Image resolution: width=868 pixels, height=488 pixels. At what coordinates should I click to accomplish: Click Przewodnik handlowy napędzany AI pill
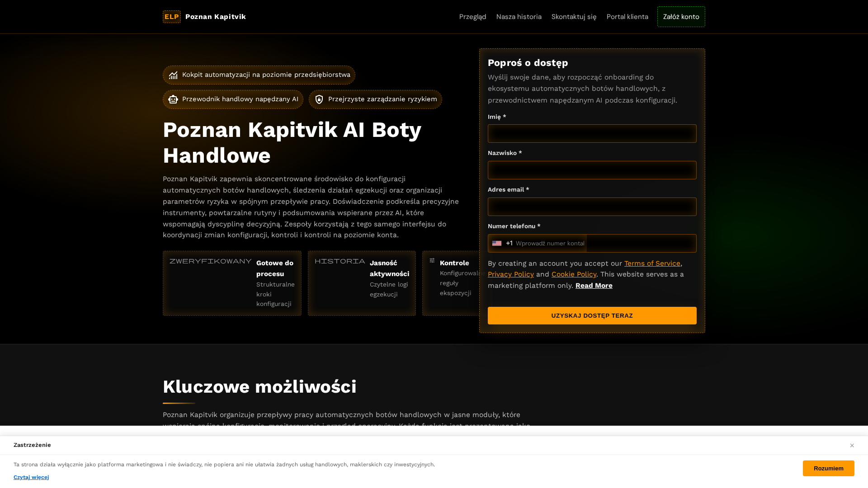233,99
